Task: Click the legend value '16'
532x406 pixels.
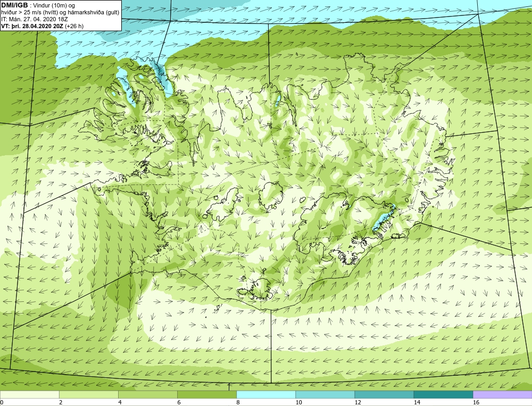Action: [x=476, y=402]
